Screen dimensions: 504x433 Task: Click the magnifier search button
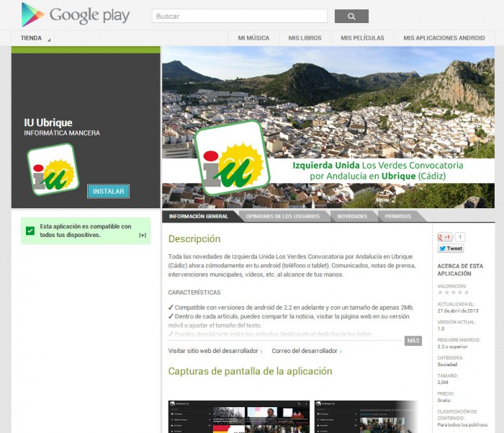pos(351,16)
